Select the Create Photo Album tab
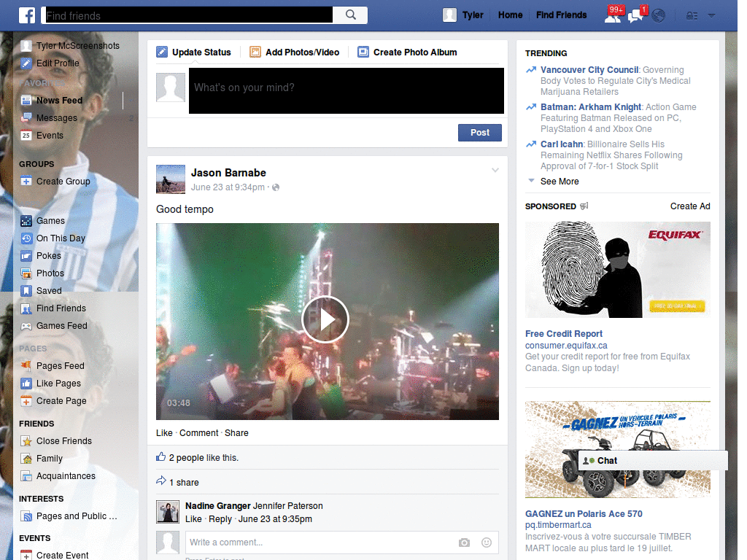The width and height of the screenshot is (747, 560). (x=407, y=52)
